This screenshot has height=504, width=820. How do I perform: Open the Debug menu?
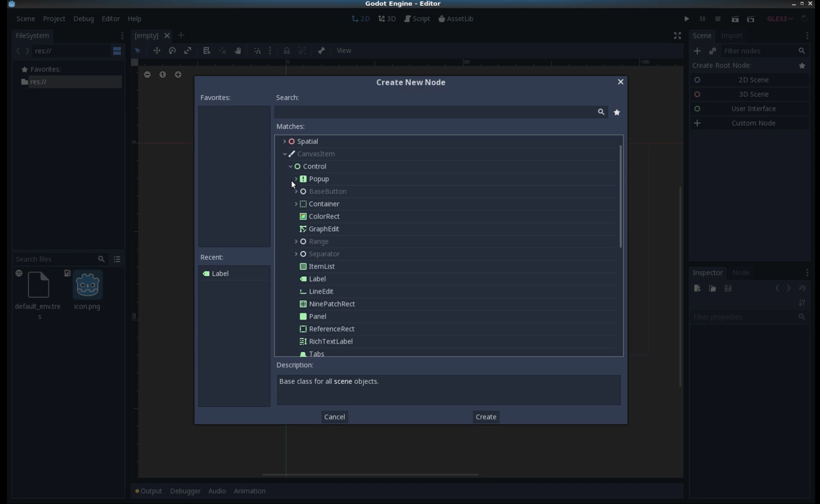point(83,19)
